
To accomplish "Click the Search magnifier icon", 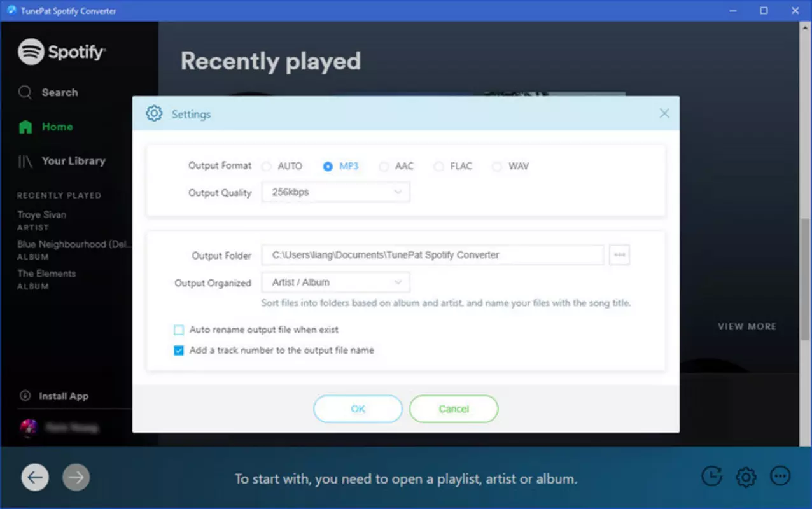I will coord(25,92).
